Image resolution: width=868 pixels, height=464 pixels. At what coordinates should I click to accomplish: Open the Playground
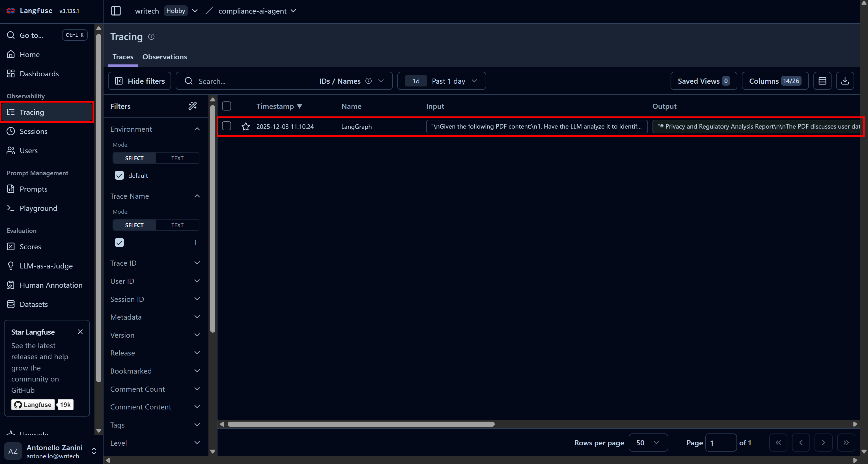(38, 208)
